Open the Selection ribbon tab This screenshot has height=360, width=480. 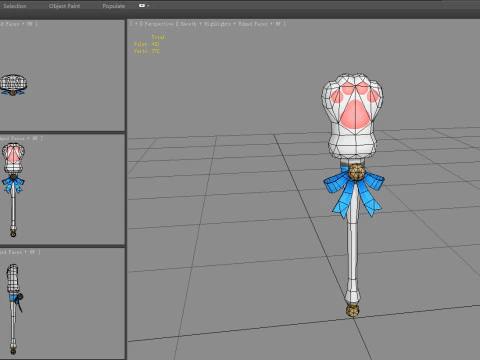tap(15, 6)
